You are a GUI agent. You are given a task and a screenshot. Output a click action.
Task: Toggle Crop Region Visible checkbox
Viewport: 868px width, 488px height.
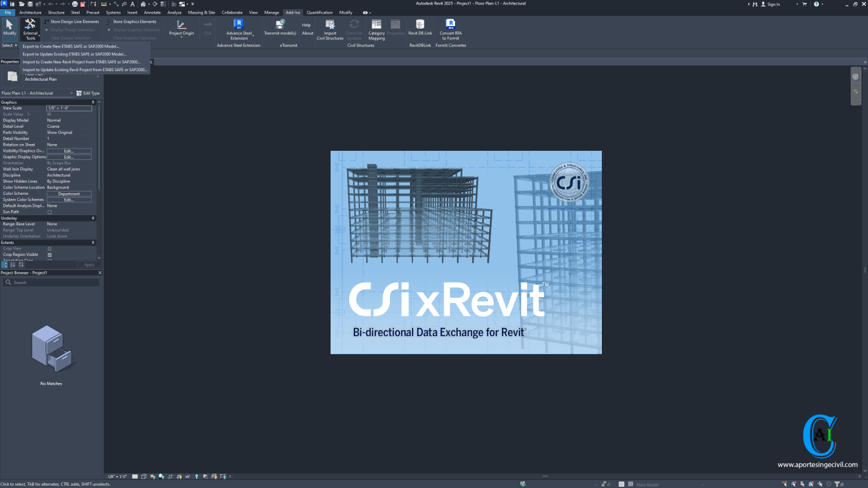tap(49, 255)
